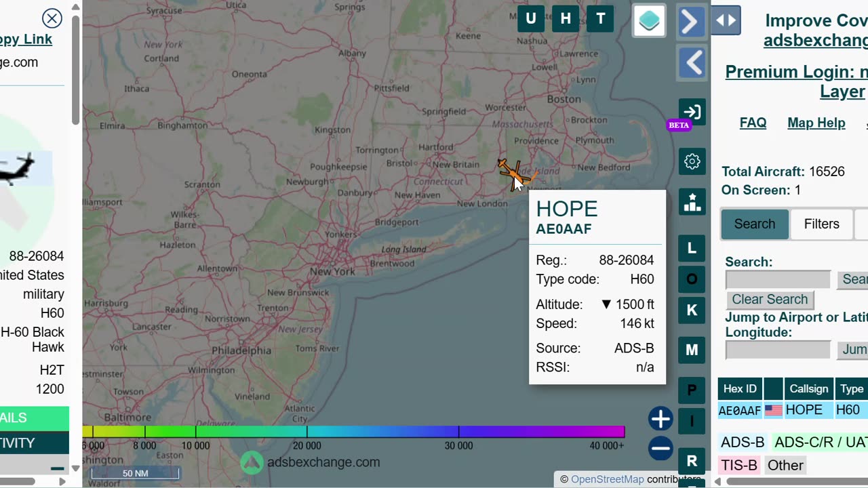
Task: Click the right panel scroll-left arrow
Action: [717, 481]
